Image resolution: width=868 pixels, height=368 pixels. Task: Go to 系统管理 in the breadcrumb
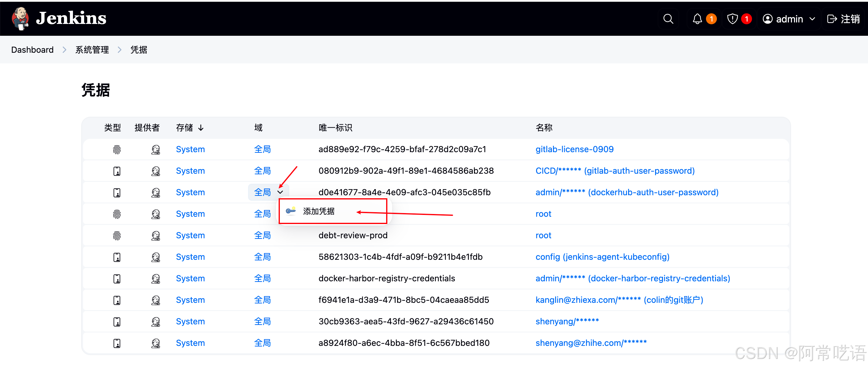click(92, 50)
